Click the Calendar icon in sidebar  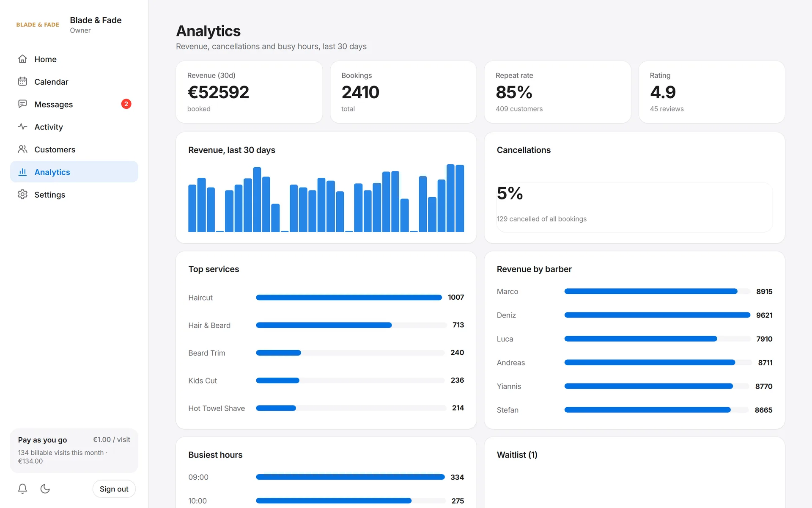(x=22, y=81)
